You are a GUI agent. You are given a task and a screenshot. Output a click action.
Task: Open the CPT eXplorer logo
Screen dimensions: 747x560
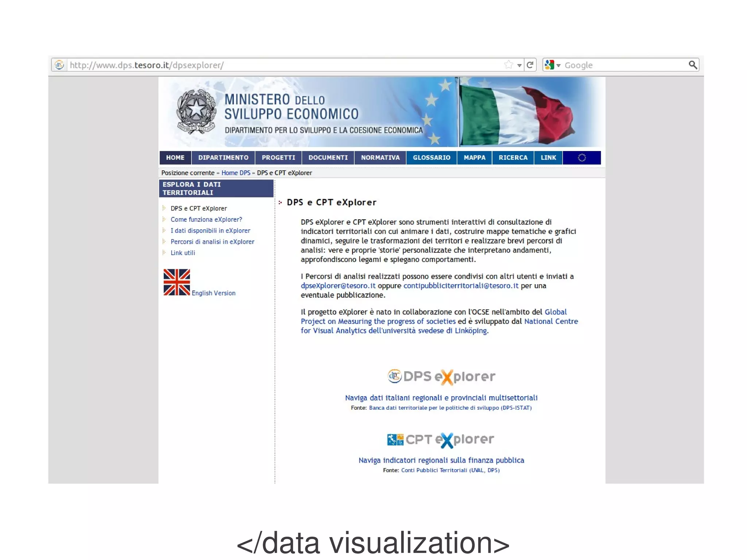tap(441, 440)
